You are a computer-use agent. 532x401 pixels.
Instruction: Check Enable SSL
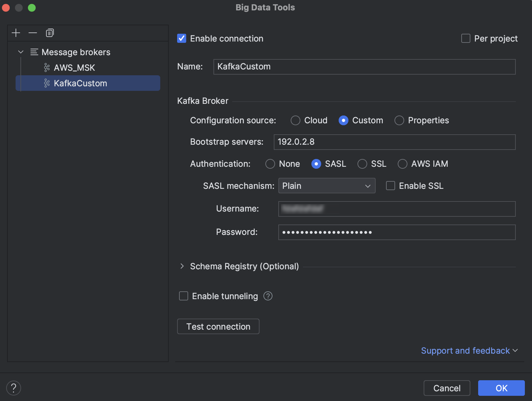(390, 186)
